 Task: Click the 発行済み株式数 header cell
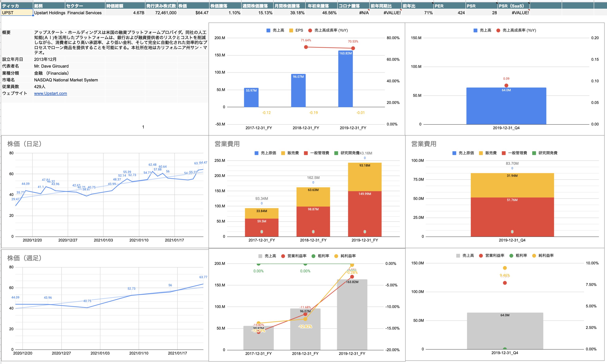161,6
